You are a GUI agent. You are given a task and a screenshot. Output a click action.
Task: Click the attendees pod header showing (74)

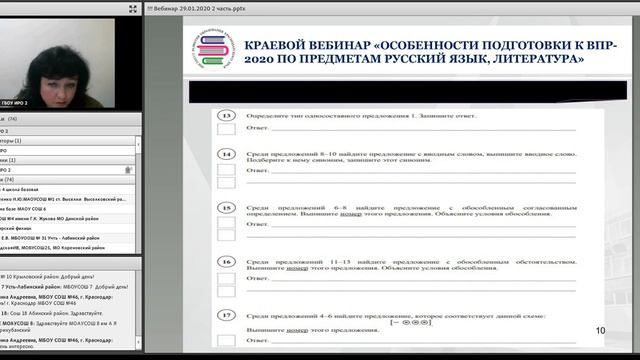point(70,119)
